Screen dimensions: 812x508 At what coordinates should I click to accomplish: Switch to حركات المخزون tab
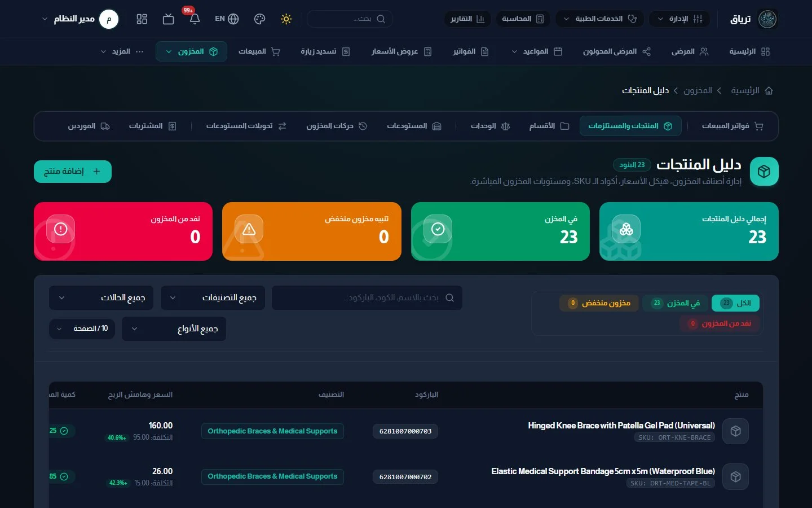(337, 126)
